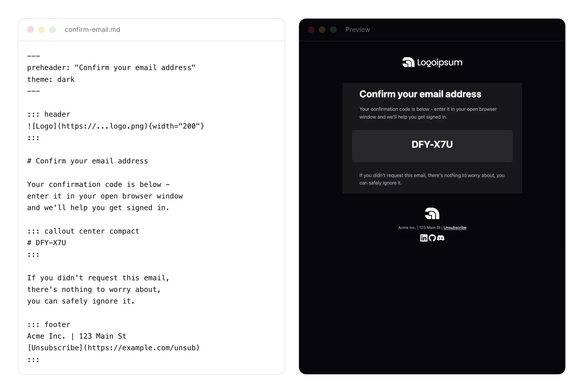
Task: Click 'there's nothing to worry about,' editor line
Action: tap(94, 289)
